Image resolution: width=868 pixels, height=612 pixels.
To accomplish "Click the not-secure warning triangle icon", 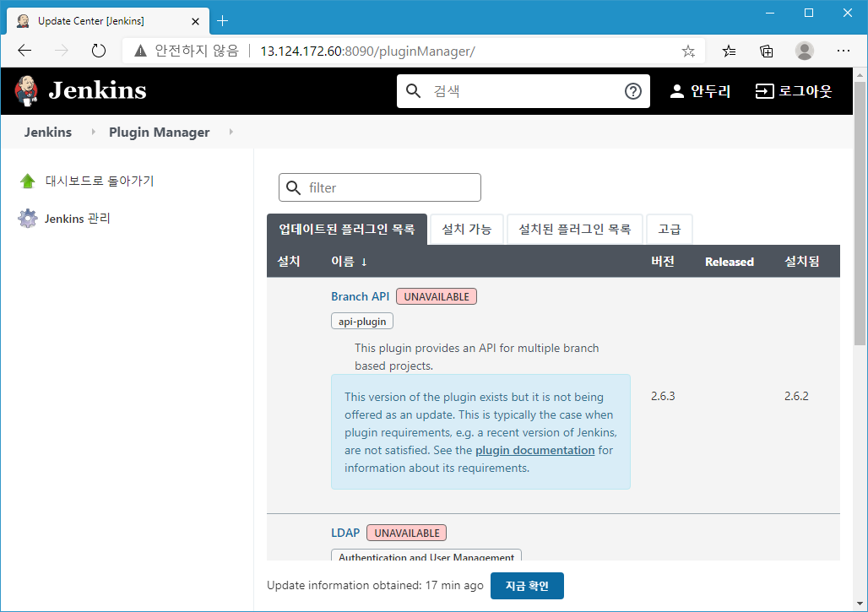I will click(x=141, y=51).
